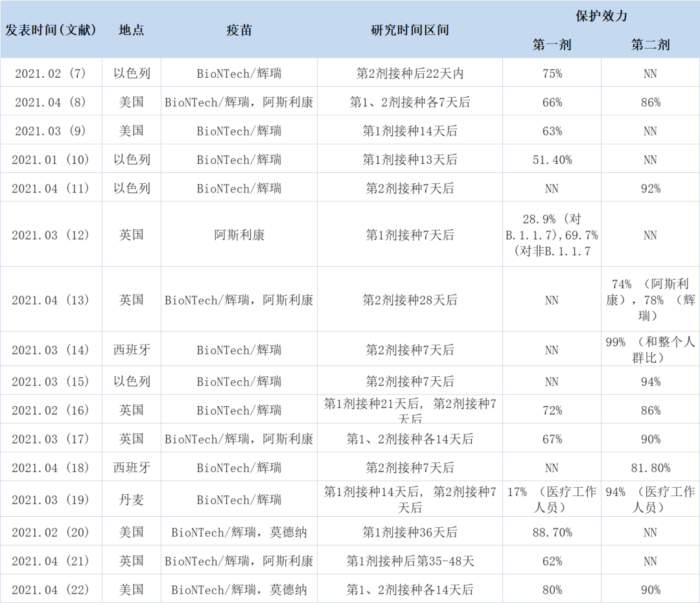The image size is (700, 603).
Task: Click the cell 2021.04 (22)
Action: [x=51, y=589]
